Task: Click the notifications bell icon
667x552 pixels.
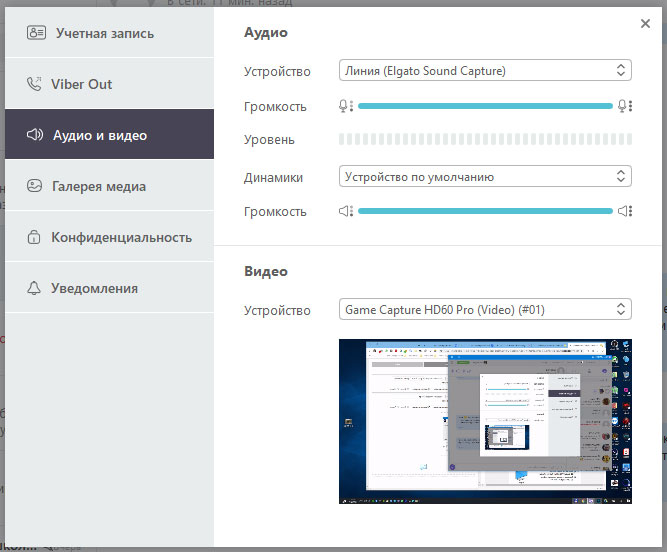Action: tap(34, 288)
